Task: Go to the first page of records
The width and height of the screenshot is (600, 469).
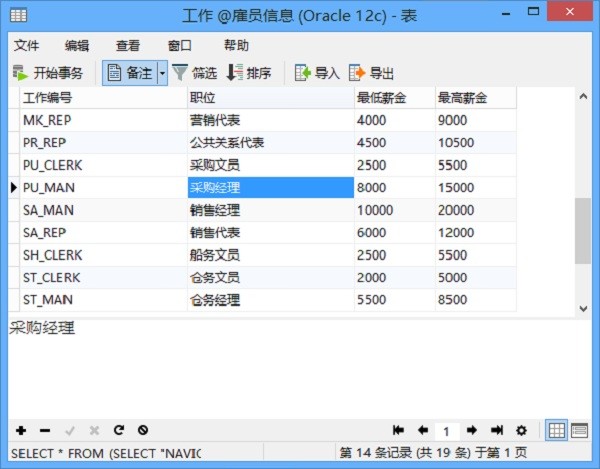Action: [399, 430]
